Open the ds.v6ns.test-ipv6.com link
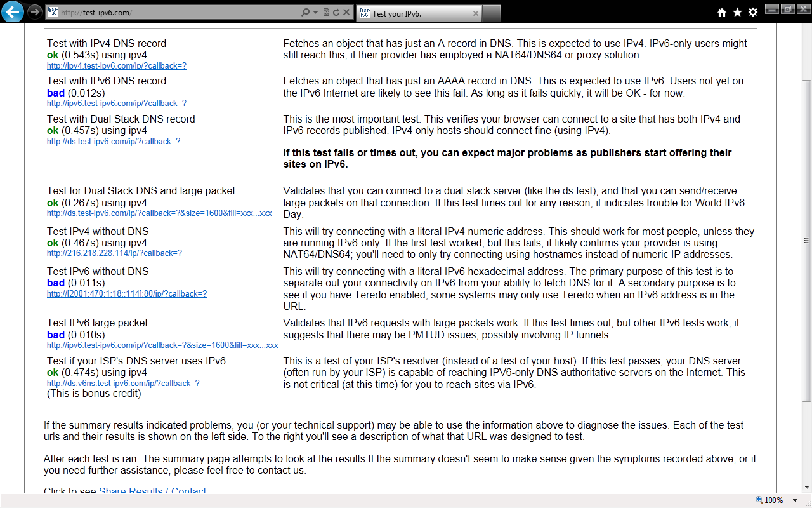Viewport: 812px width, 508px height. (123, 383)
